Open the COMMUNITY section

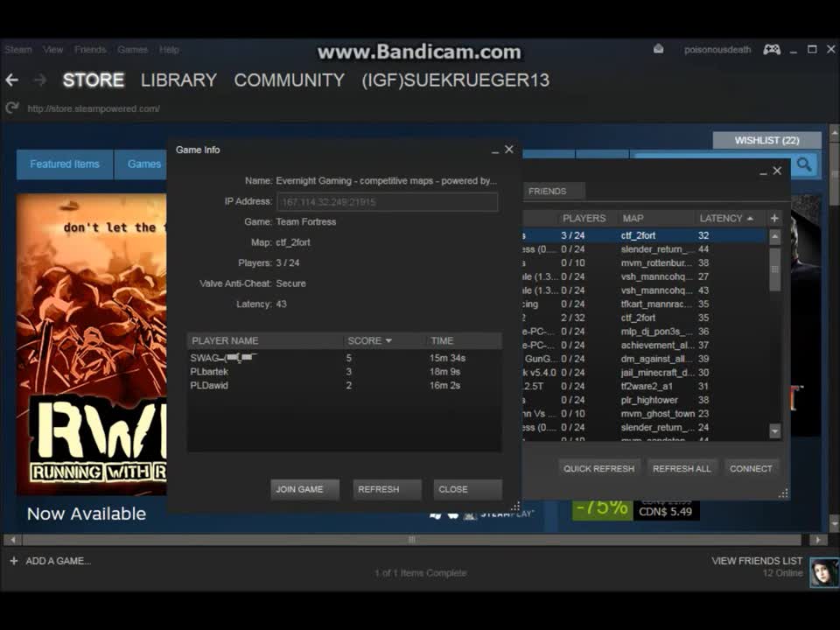point(290,80)
